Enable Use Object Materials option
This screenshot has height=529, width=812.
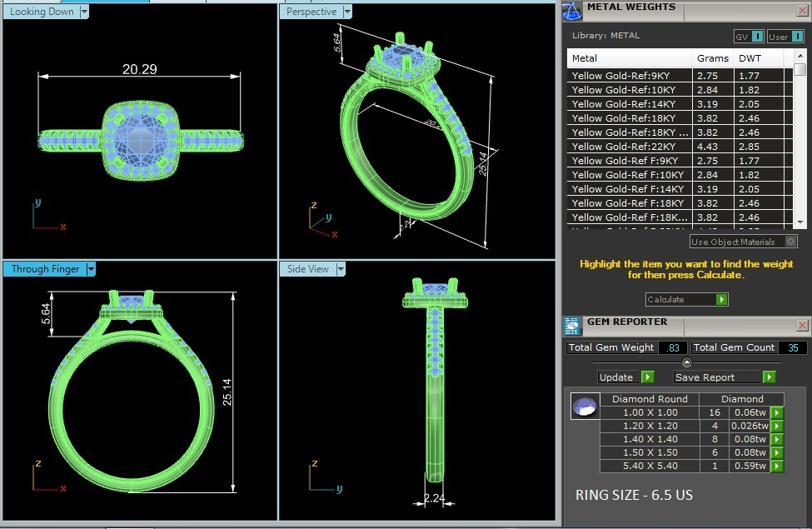pyautogui.click(x=790, y=242)
